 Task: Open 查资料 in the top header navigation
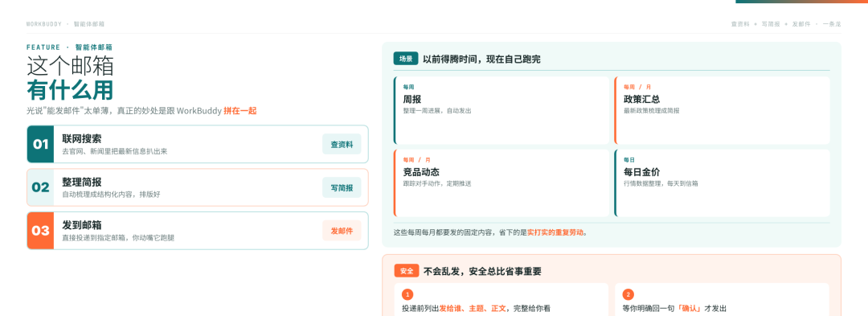click(x=740, y=24)
